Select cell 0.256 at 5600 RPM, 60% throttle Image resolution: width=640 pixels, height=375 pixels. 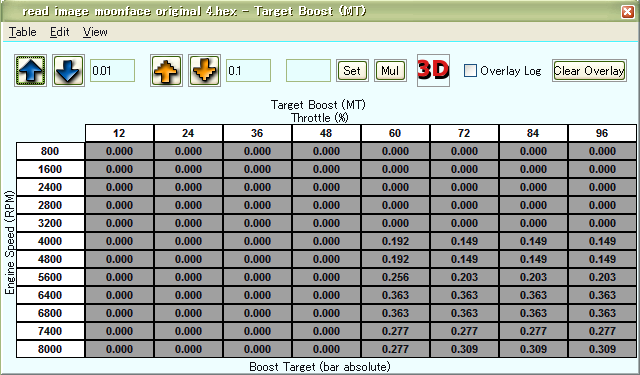(x=395, y=277)
